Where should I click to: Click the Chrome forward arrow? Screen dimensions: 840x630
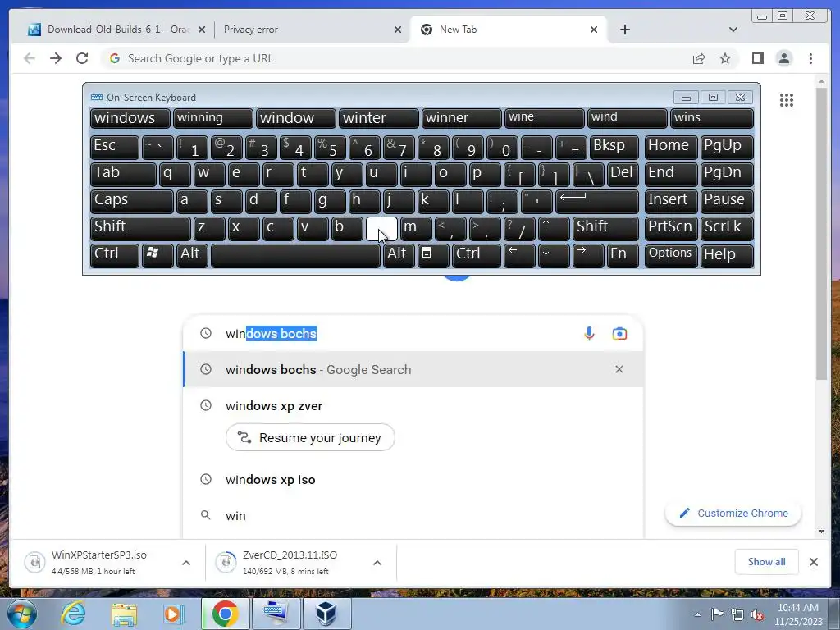click(x=56, y=58)
